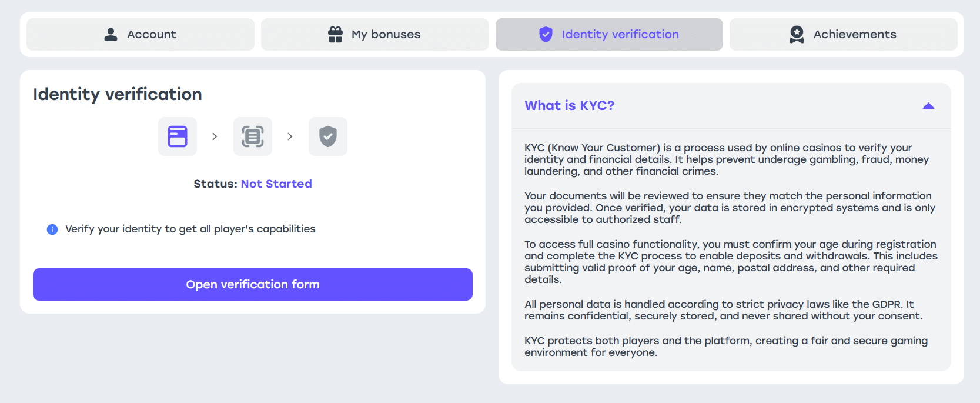This screenshot has height=403, width=980.
Task: Click the Not Started status text
Action: pos(276,184)
